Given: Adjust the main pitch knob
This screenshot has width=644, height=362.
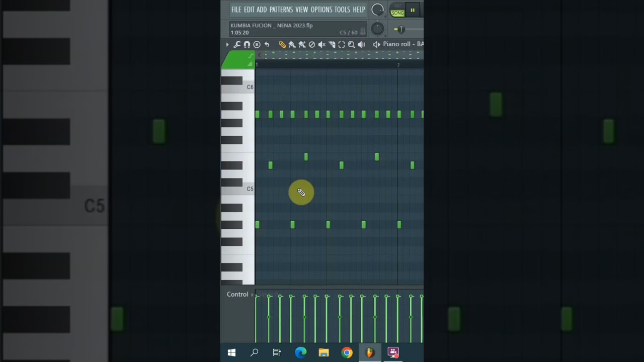Looking at the screenshot, I should click(x=377, y=29).
